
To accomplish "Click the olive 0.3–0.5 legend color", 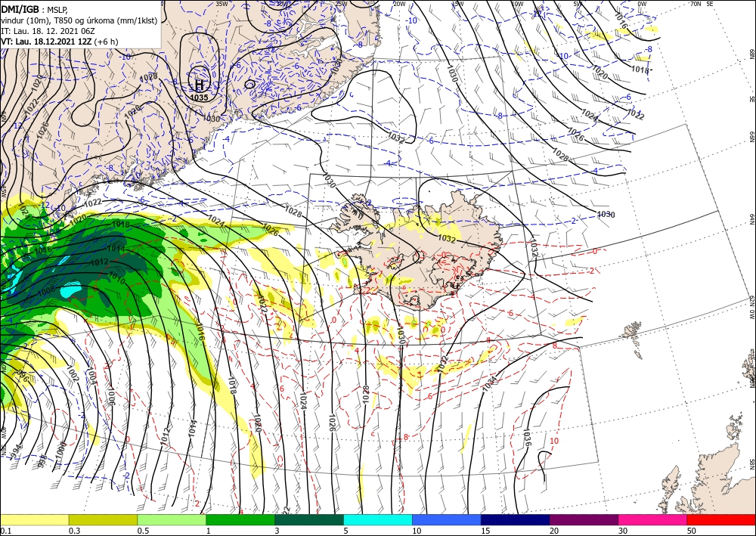I will (103, 519).
